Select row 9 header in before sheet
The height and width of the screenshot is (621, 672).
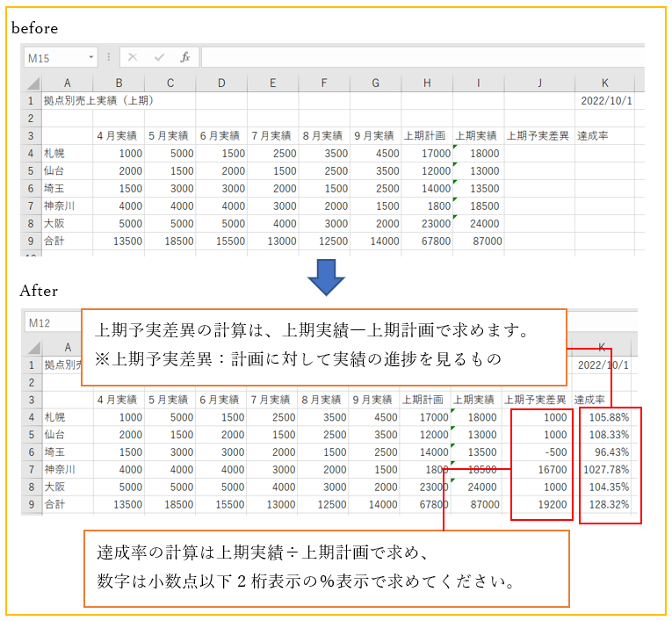31,240
